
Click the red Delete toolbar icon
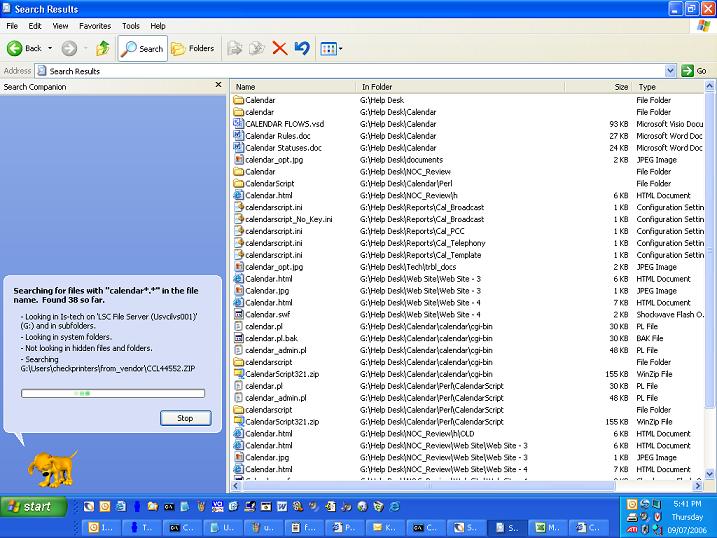pos(280,48)
